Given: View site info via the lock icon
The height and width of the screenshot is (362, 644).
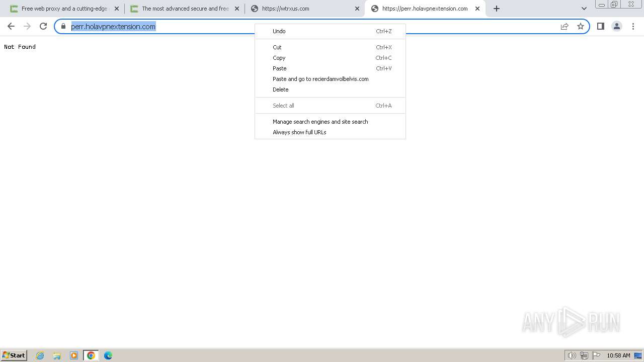Looking at the screenshot, I should click(63, 26).
